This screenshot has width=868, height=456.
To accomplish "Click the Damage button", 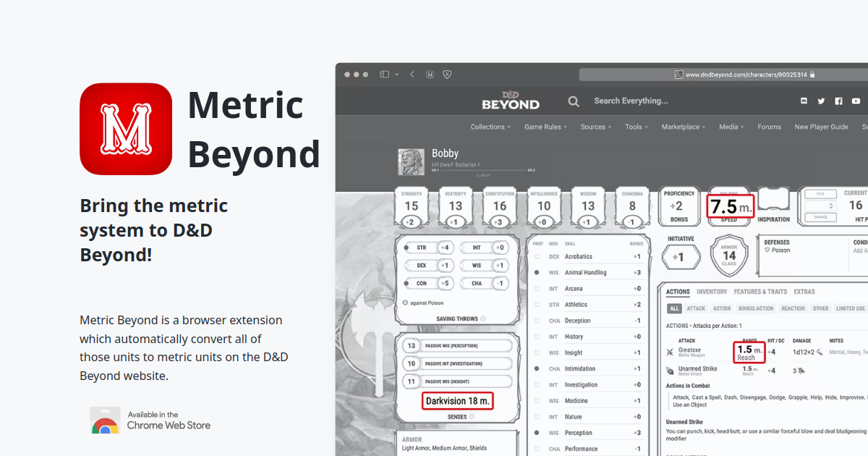I will point(820,217).
